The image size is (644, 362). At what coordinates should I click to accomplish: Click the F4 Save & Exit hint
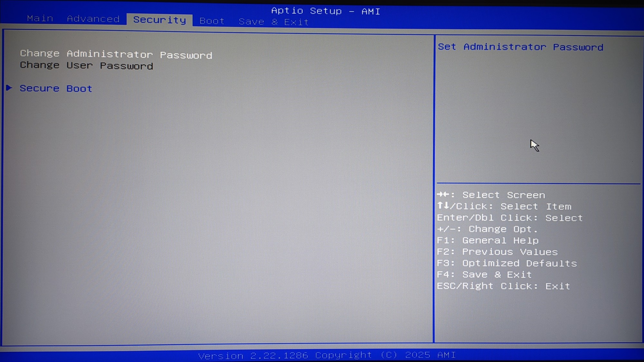[x=484, y=274]
